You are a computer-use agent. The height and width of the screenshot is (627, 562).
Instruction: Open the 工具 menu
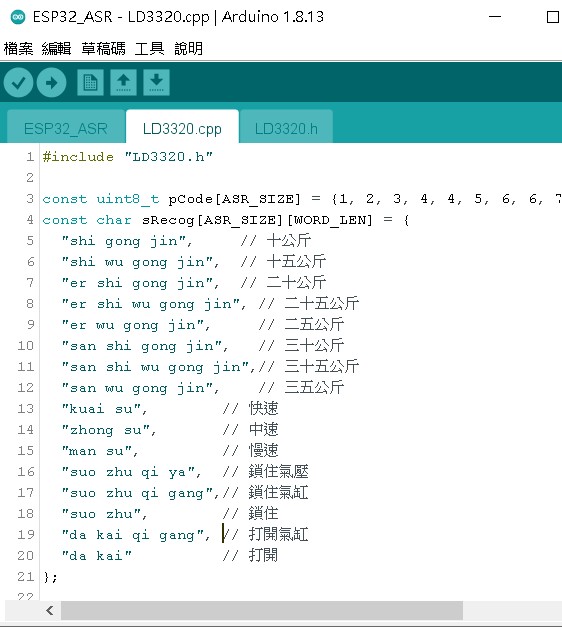coord(150,48)
